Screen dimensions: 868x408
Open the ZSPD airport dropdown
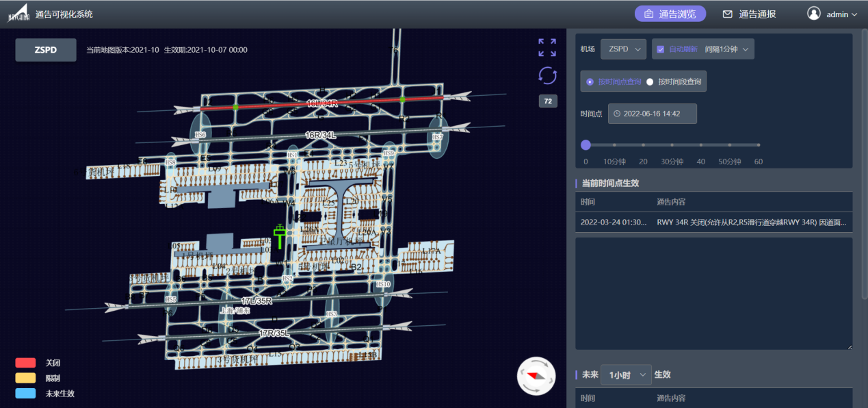[623, 49]
